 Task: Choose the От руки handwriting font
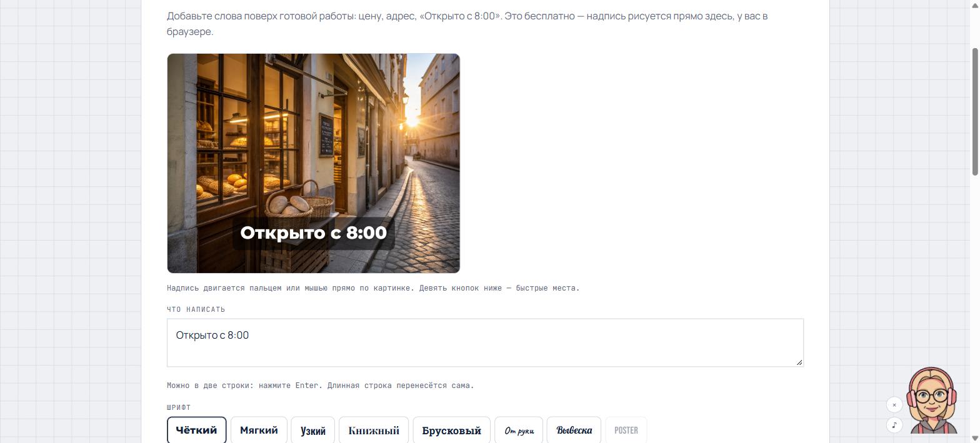519,431
